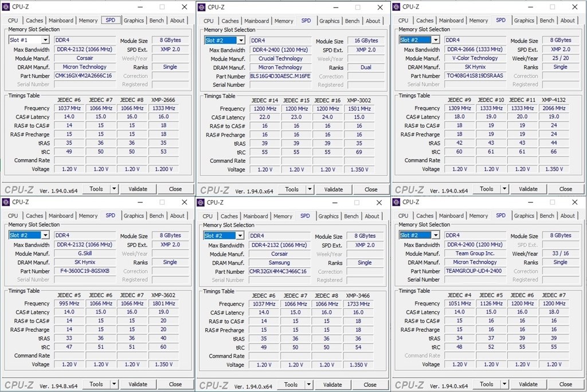This screenshot has width=587, height=392.
Task: Open the Slot #2 dropdown in the Corsair CMR32GX window
Action: (240, 236)
